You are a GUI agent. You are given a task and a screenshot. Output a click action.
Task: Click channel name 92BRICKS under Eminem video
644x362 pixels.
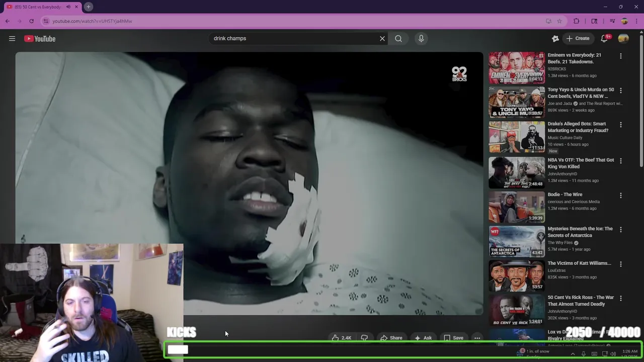(556, 69)
